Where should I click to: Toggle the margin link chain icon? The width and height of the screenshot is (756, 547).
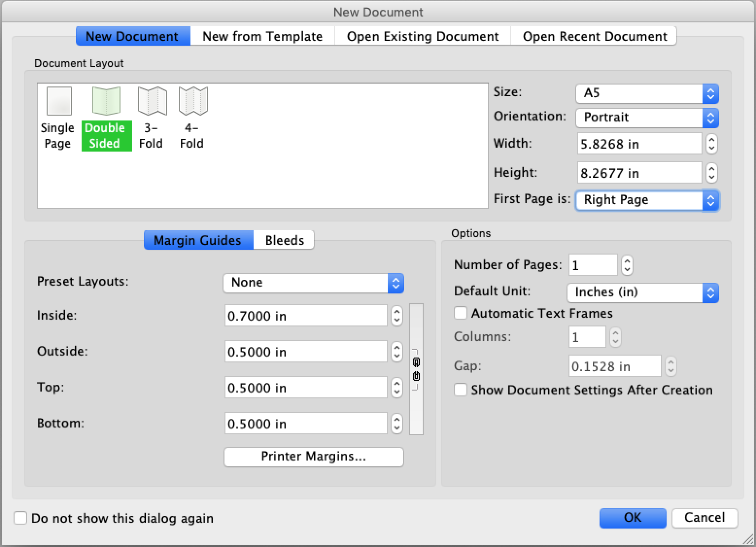click(416, 369)
